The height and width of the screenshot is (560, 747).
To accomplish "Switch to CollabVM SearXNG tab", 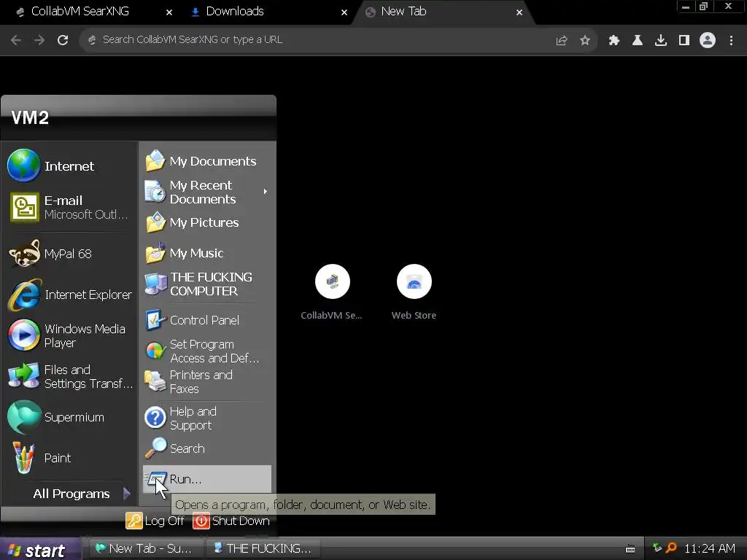I will point(80,12).
